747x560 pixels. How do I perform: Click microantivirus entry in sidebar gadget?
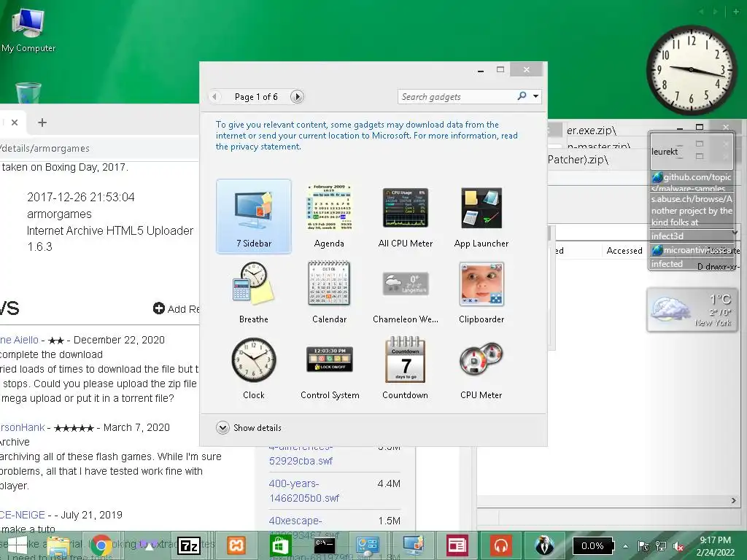point(692,250)
